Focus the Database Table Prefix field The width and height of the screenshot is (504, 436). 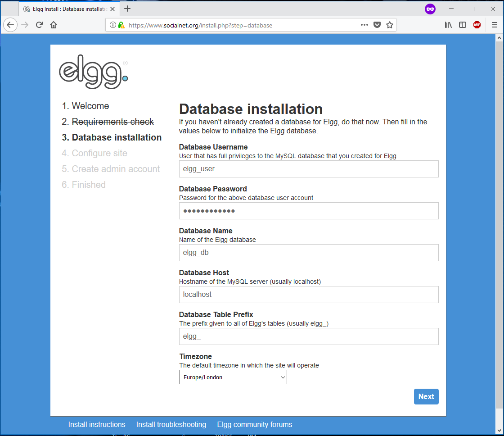click(x=309, y=336)
